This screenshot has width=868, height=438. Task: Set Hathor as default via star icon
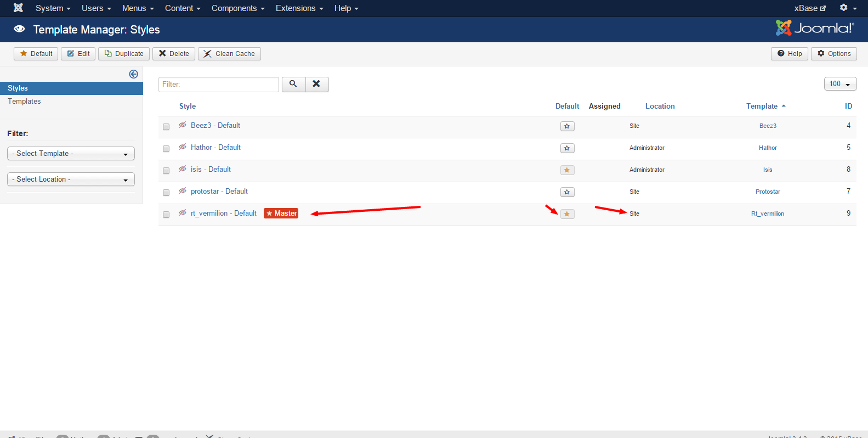[567, 148]
